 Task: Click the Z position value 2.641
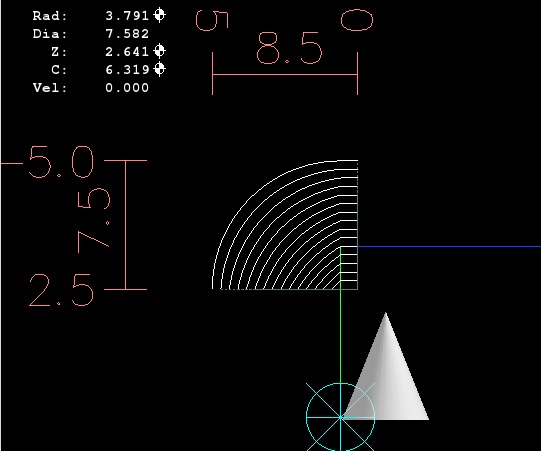[x=127, y=52]
